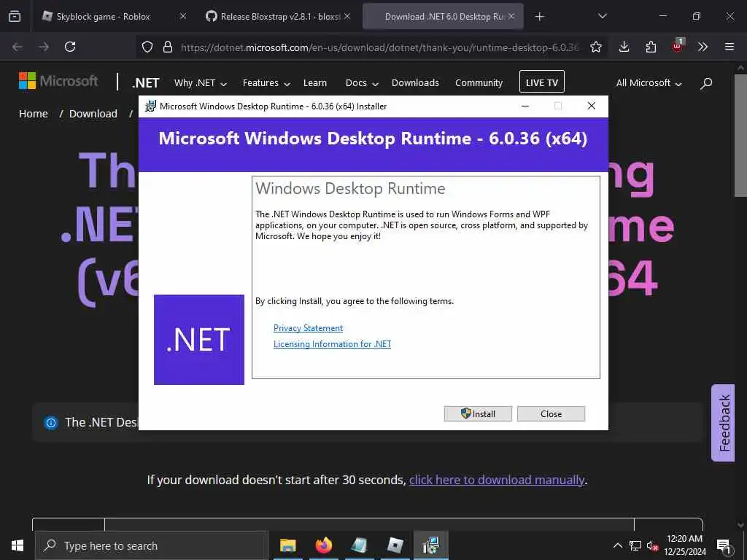
Task: Click the browser URL address field
Action: (379, 47)
